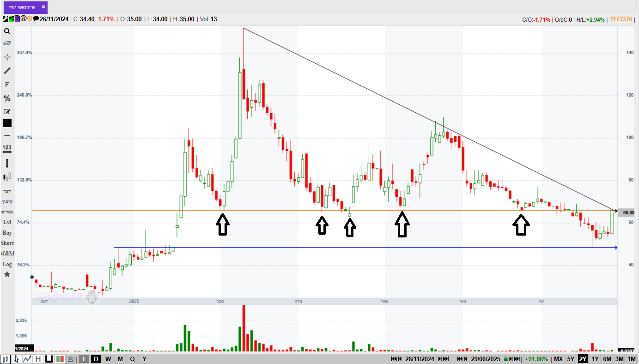Set chart range to 3M
This screenshot has width=639, height=364.
620,359
